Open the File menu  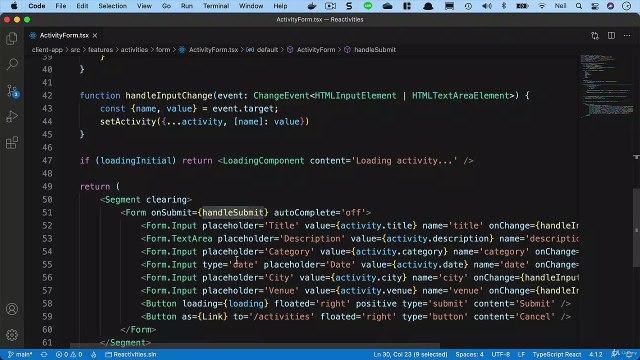tap(61, 6)
